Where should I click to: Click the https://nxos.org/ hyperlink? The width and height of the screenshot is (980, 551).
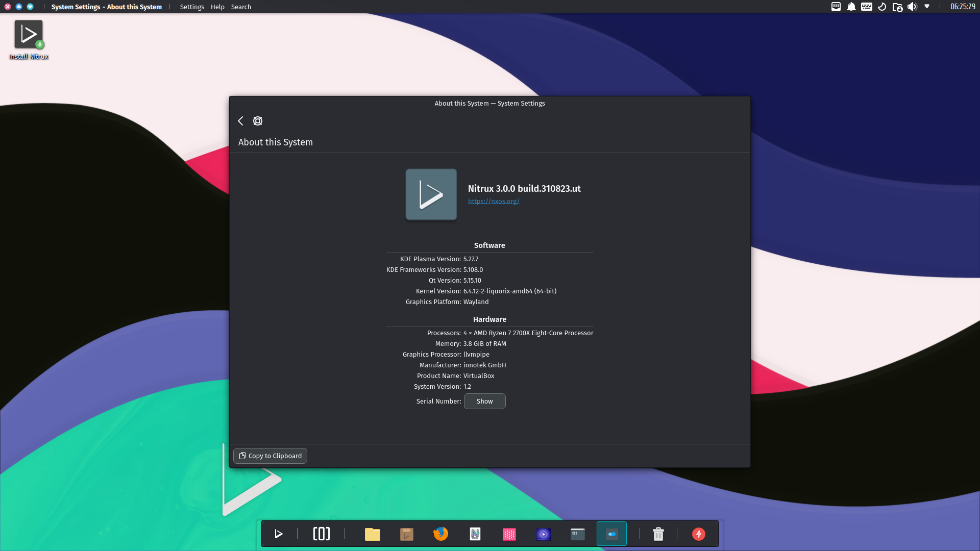pos(494,201)
